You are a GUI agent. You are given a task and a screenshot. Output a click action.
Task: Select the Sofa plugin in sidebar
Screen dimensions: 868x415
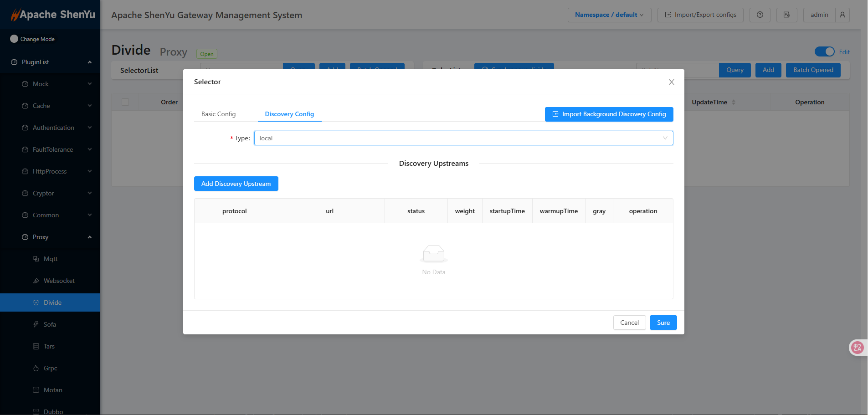[x=50, y=324]
